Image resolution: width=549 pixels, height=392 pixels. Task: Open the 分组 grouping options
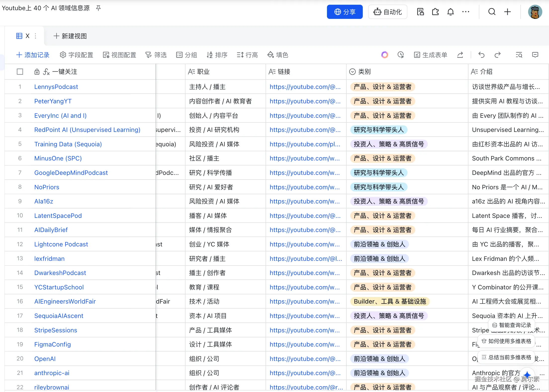(x=186, y=55)
